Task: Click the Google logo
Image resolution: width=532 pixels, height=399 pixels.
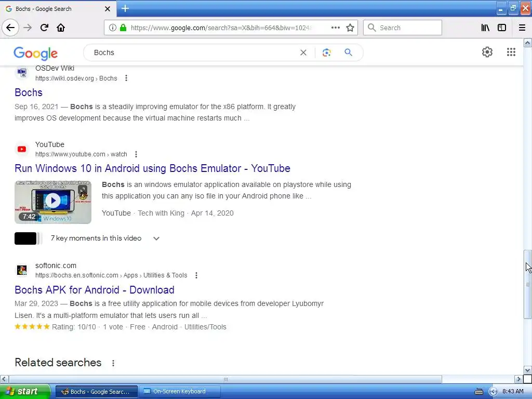Action: click(36, 54)
